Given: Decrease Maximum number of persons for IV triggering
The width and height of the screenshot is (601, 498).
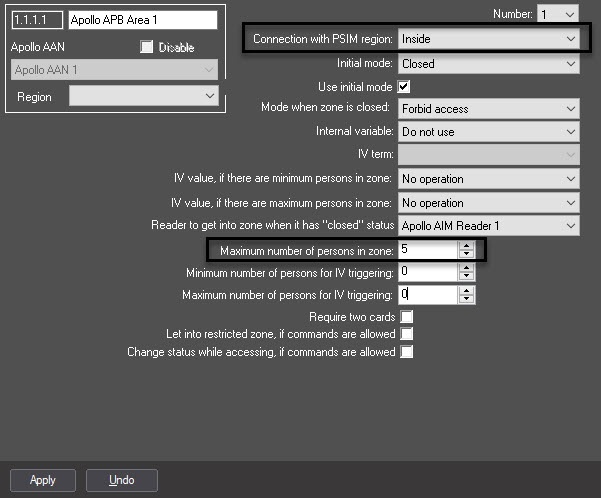Looking at the screenshot, I should (466, 299).
